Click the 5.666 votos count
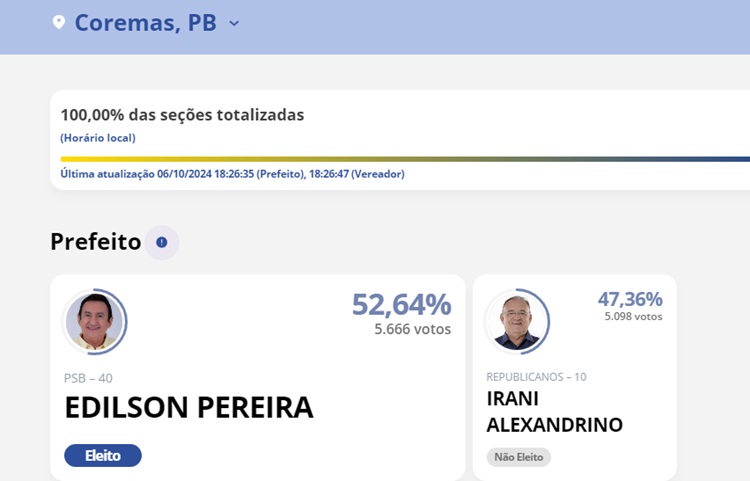The height and width of the screenshot is (481, 750). (x=413, y=329)
